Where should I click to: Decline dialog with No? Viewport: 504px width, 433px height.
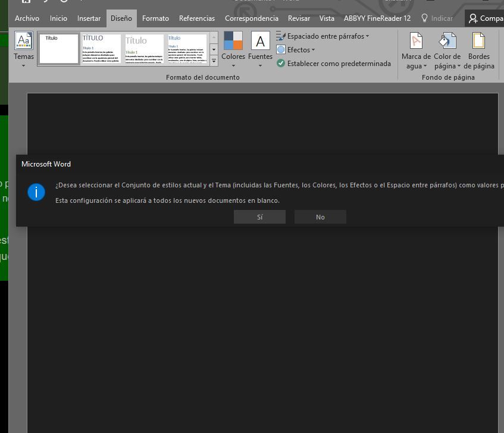(x=320, y=217)
